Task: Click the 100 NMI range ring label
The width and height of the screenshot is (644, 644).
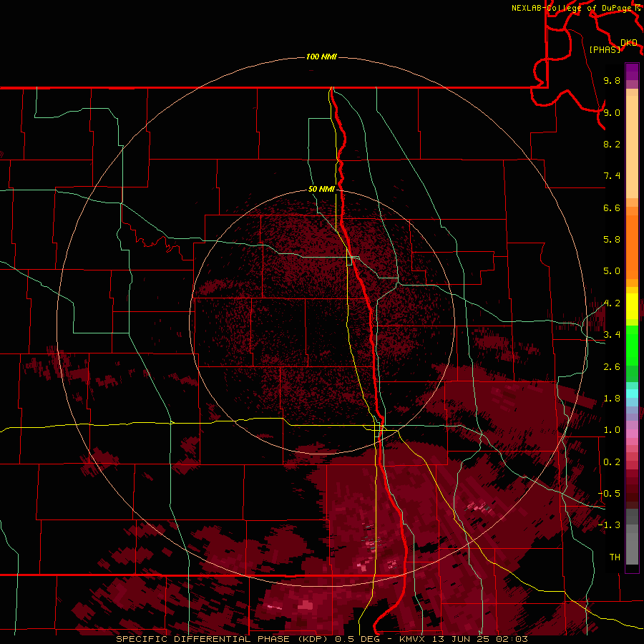Action: point(321,57)
